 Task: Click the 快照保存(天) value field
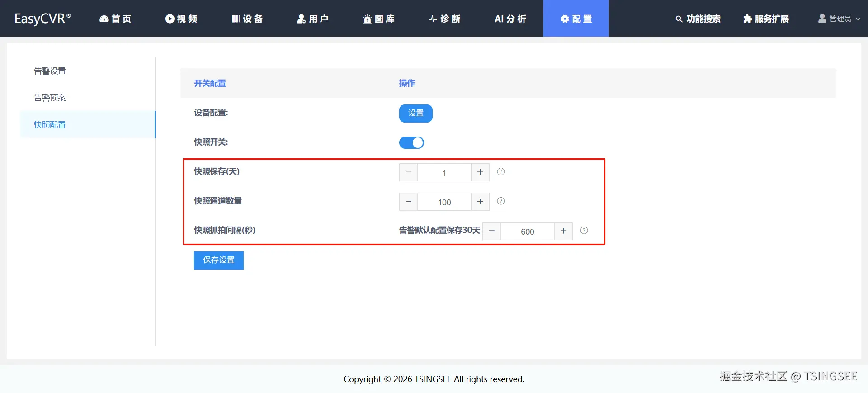tap(444, 172)
